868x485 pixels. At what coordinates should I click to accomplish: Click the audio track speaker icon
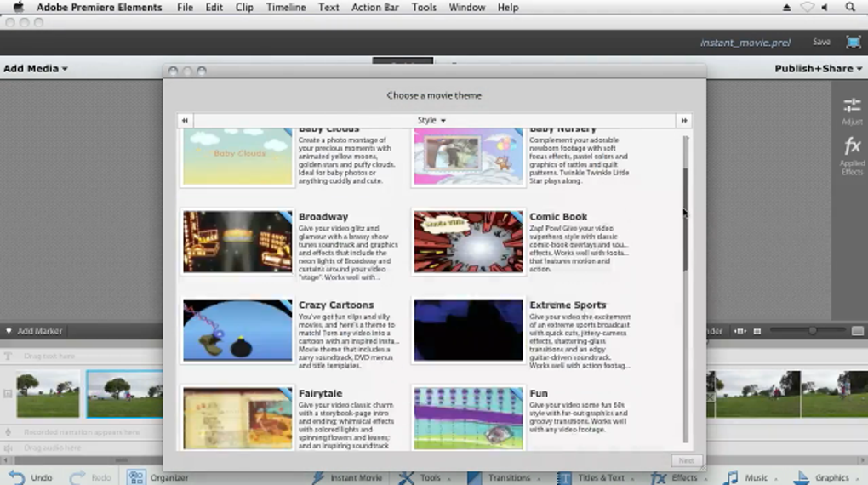pos(8,448)
